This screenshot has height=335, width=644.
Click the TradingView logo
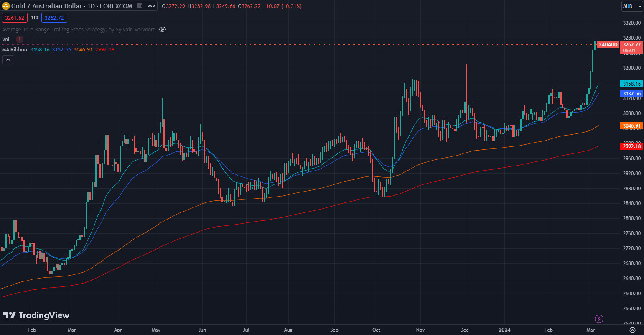(36, 315)
